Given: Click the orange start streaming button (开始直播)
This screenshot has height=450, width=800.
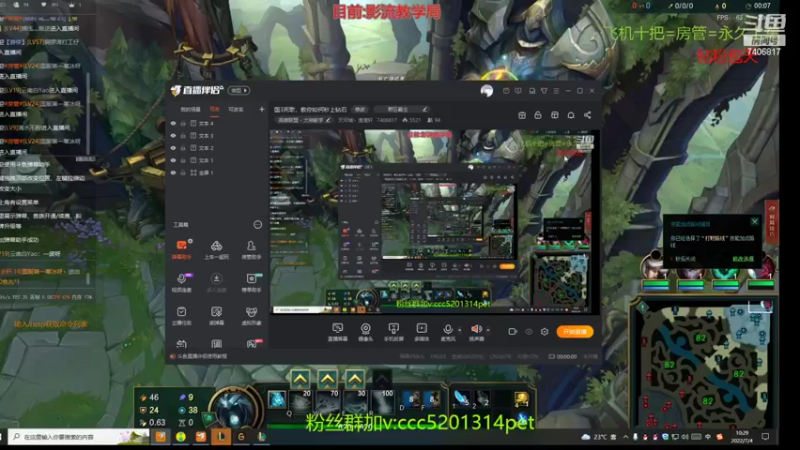Looking at the screenshot, I should point(574,332).
